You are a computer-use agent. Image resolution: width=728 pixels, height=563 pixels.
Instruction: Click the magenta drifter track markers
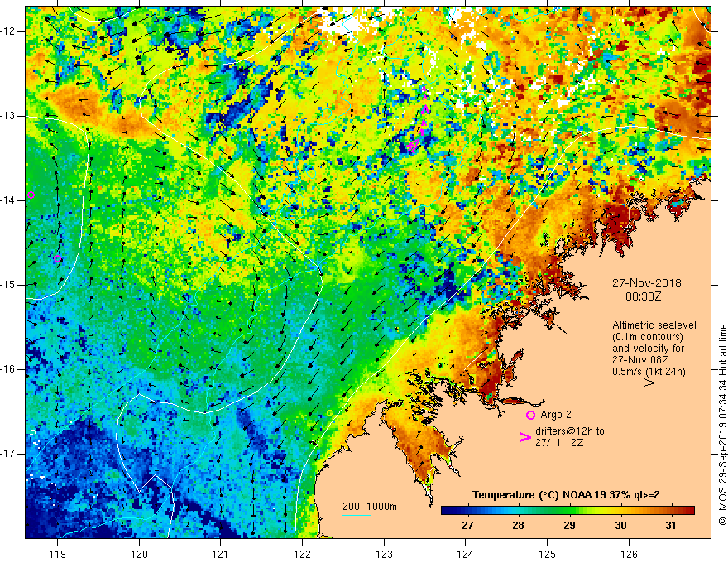tap(419, 118)
